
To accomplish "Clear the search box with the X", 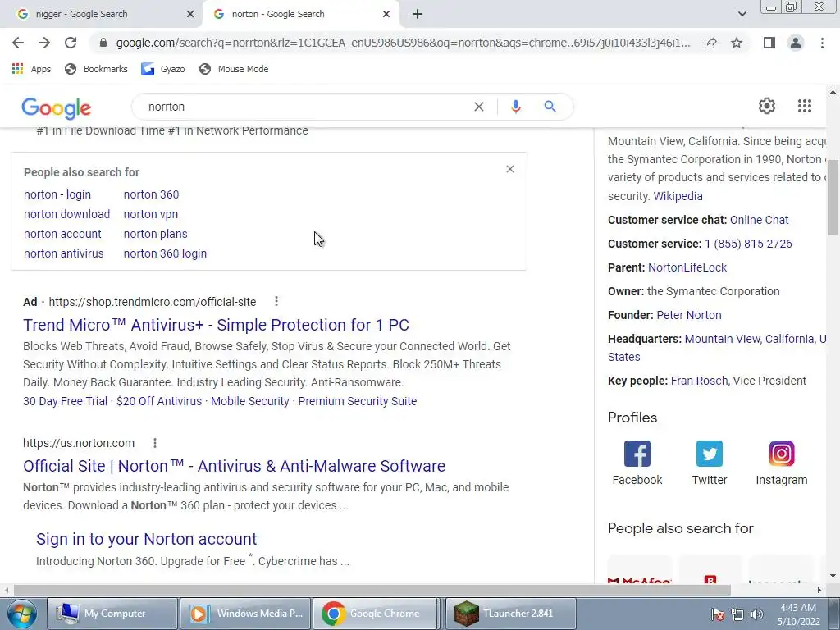I will pos(479,107).
